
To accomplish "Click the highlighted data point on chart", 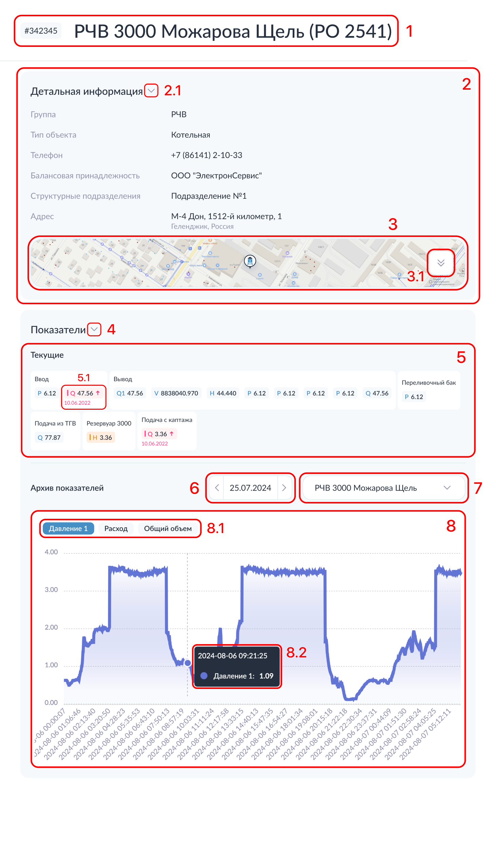I will [x=188, y=663].
